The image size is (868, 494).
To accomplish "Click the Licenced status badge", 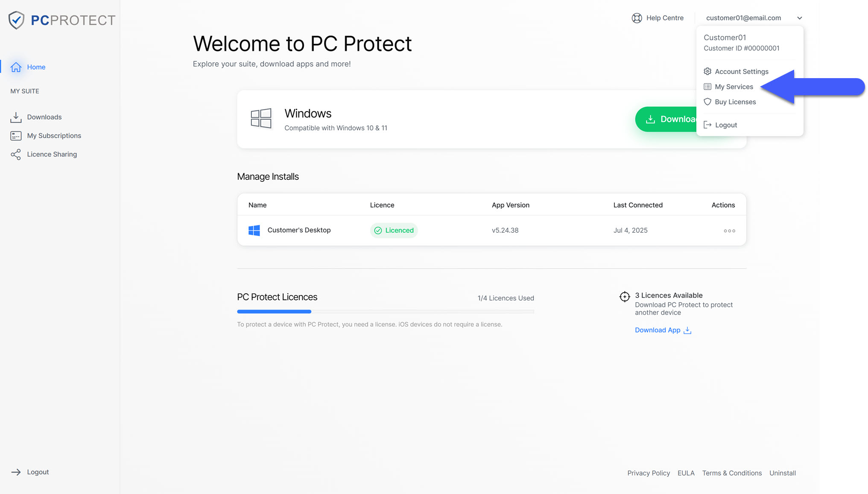I will coord(394,231).
